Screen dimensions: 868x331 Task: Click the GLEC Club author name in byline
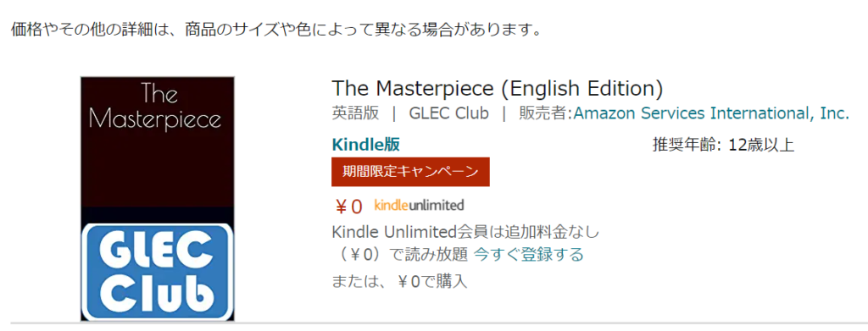(449, 113)
